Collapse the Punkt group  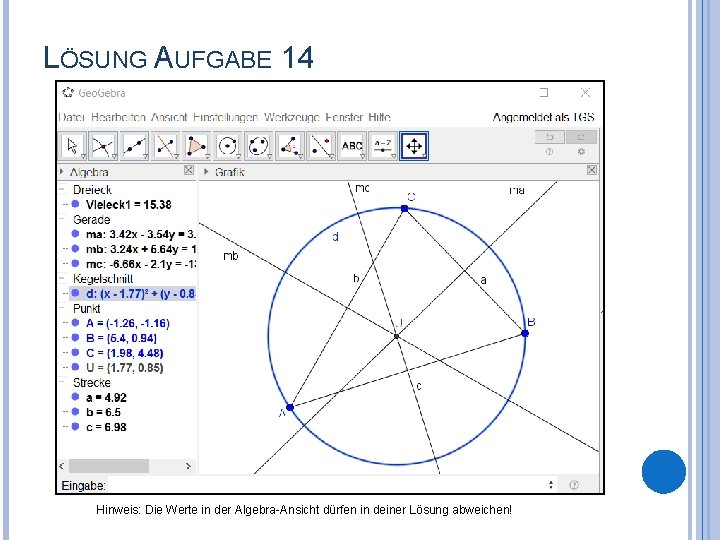click(62, 308)
